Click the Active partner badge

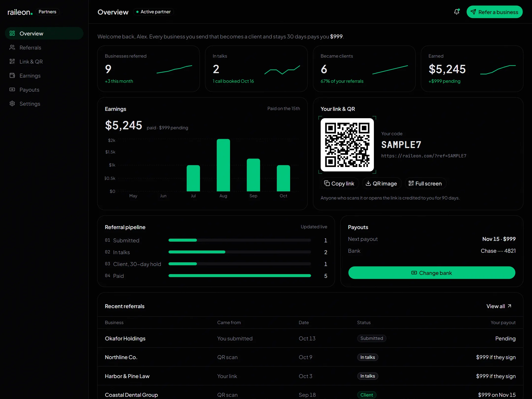[x=153, y=12]
